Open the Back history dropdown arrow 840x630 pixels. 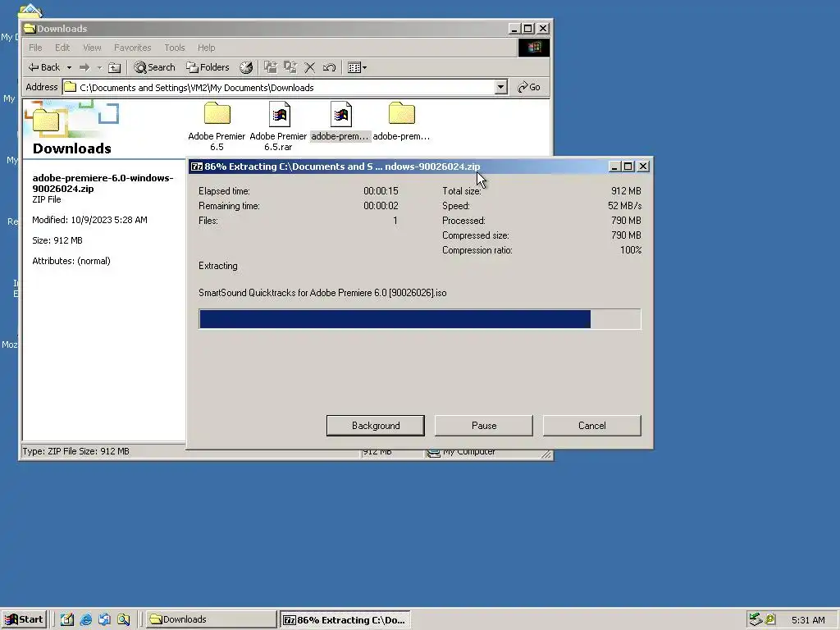pos(69,67)
